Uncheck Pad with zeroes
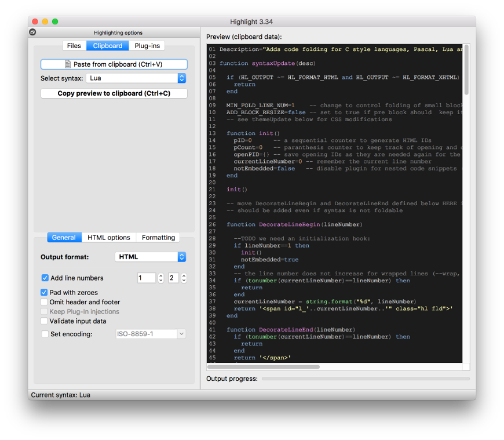504x440 pixels. (44, 292)
